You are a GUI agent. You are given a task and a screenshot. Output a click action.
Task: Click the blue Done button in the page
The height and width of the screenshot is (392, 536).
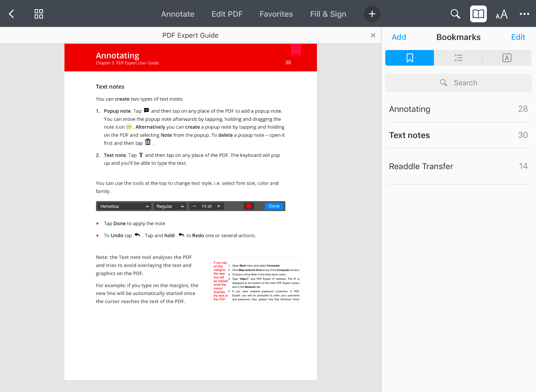[274, 206]
